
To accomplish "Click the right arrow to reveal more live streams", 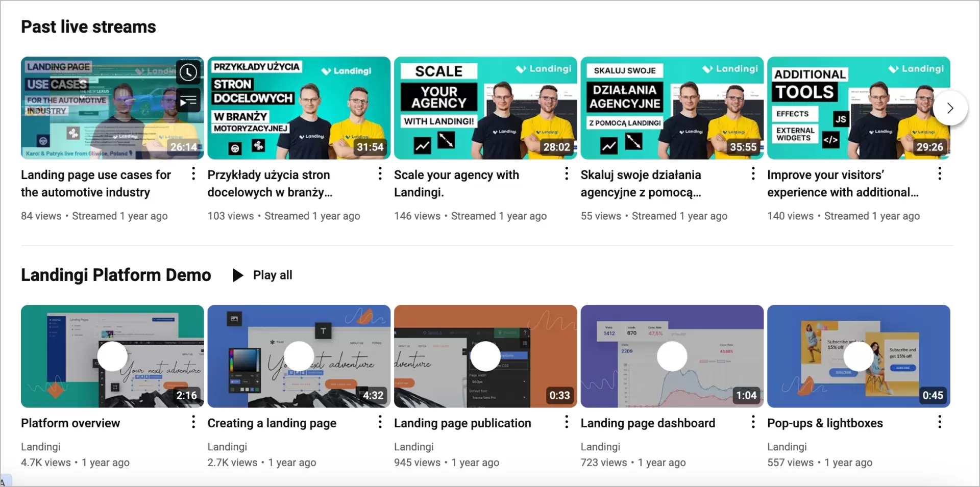I will 949,108.
